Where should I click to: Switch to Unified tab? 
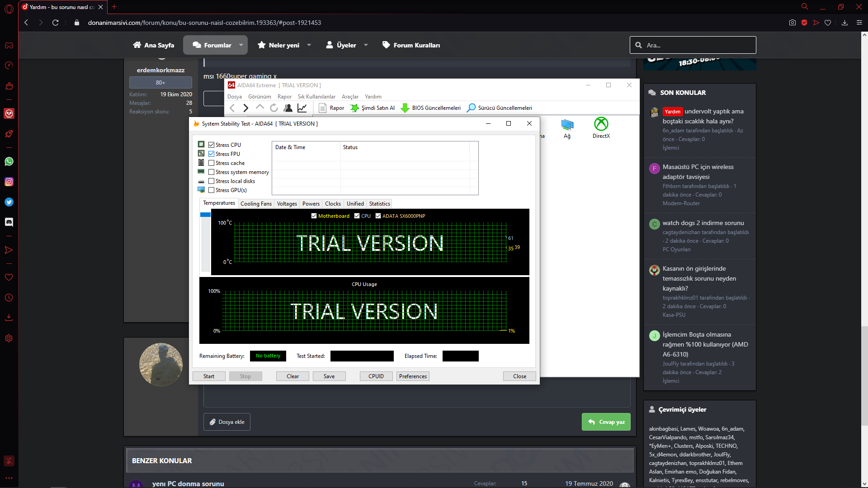point(355,204)
